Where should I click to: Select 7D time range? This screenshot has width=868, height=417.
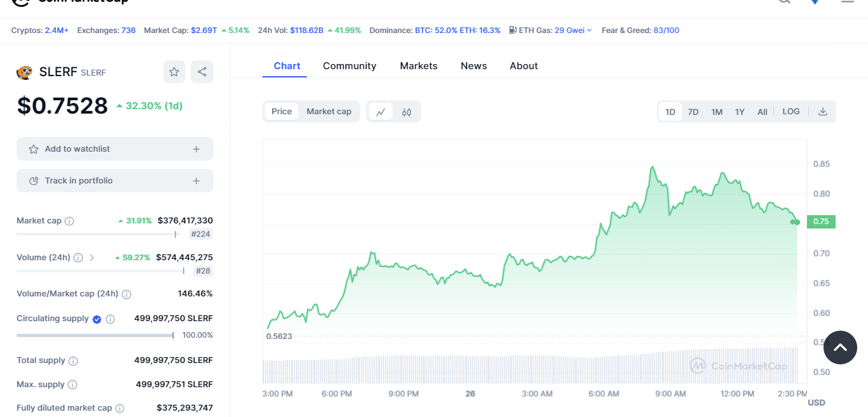[693, 112]
